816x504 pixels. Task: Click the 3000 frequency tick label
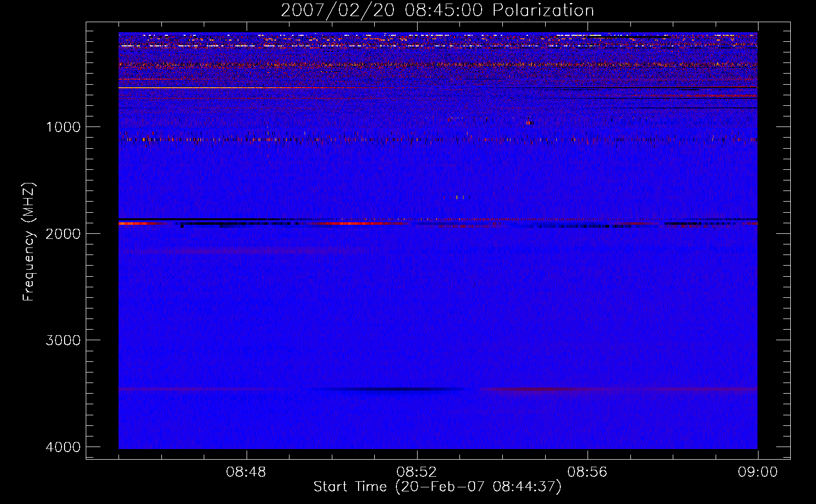(x=63, y=340)
